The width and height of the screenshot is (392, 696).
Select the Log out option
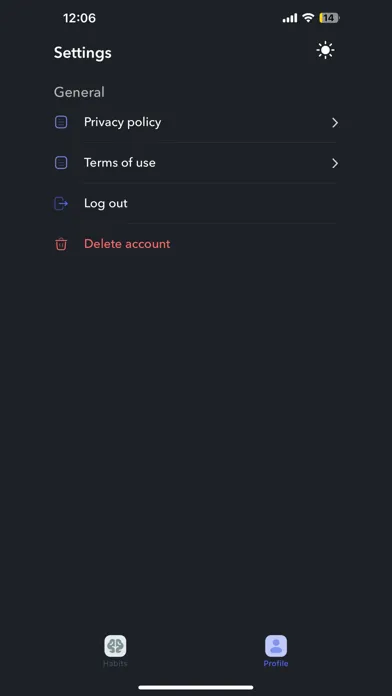[x=196, y=203]
